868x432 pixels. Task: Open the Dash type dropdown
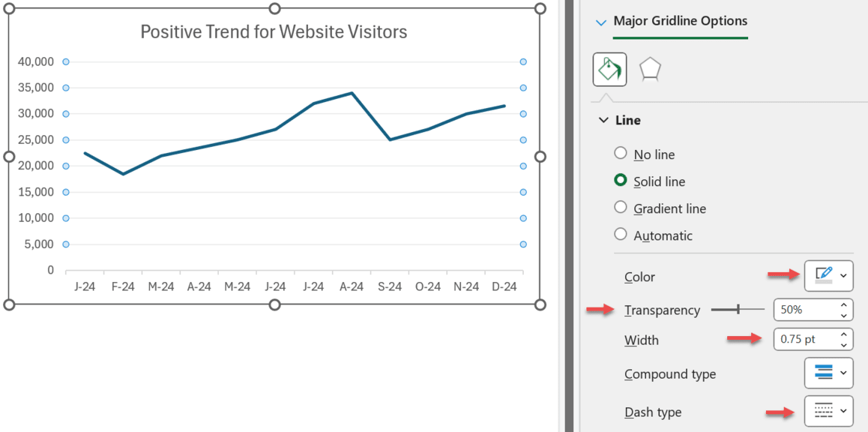[828, 411]
